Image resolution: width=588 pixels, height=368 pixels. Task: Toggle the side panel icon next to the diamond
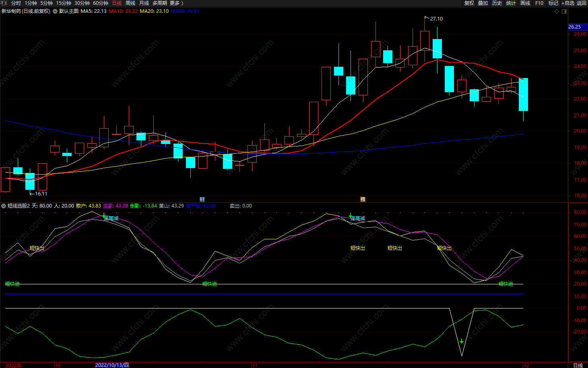[564, 11]
